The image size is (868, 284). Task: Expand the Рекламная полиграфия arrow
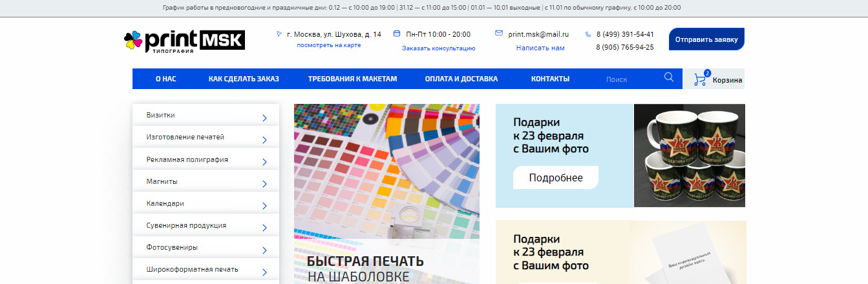[x=265, y=162]
